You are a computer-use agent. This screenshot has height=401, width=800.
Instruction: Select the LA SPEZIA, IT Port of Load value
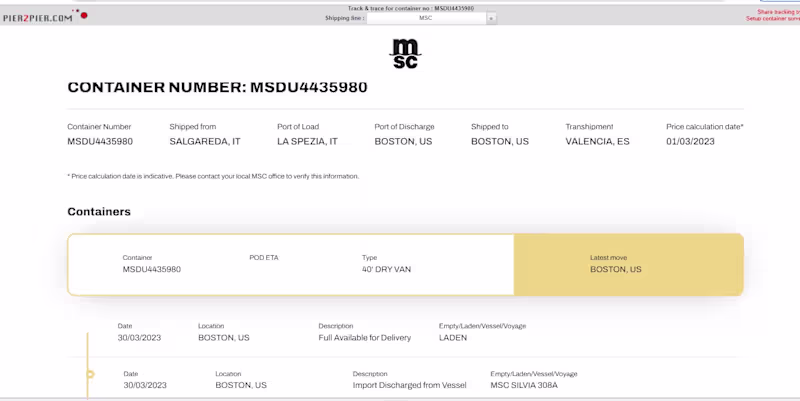click(307, 141)
